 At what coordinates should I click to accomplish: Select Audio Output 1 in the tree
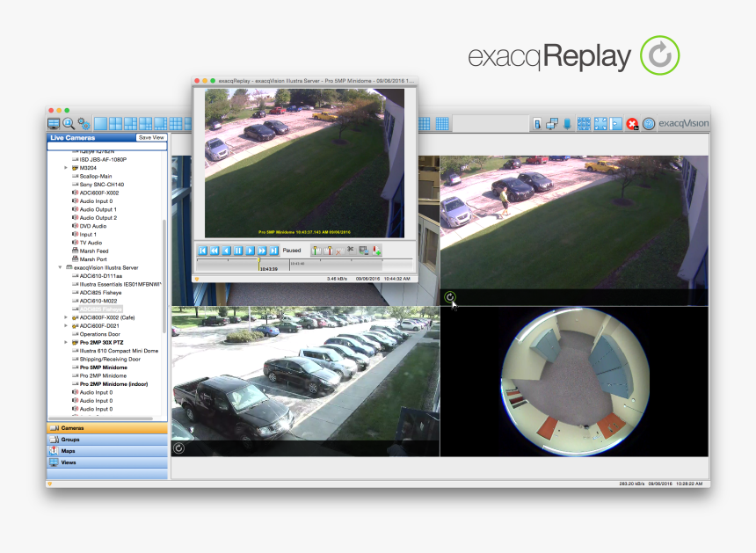[98, 210]
